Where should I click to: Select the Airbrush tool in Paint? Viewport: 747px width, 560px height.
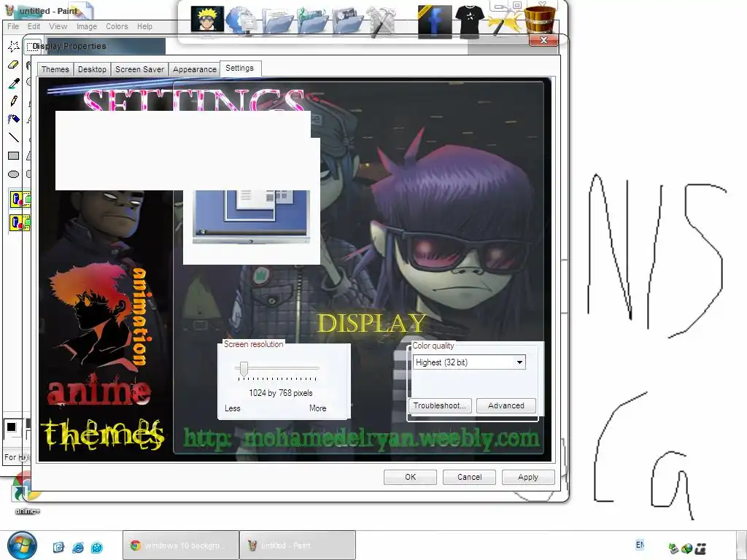[x=13, y=119]
